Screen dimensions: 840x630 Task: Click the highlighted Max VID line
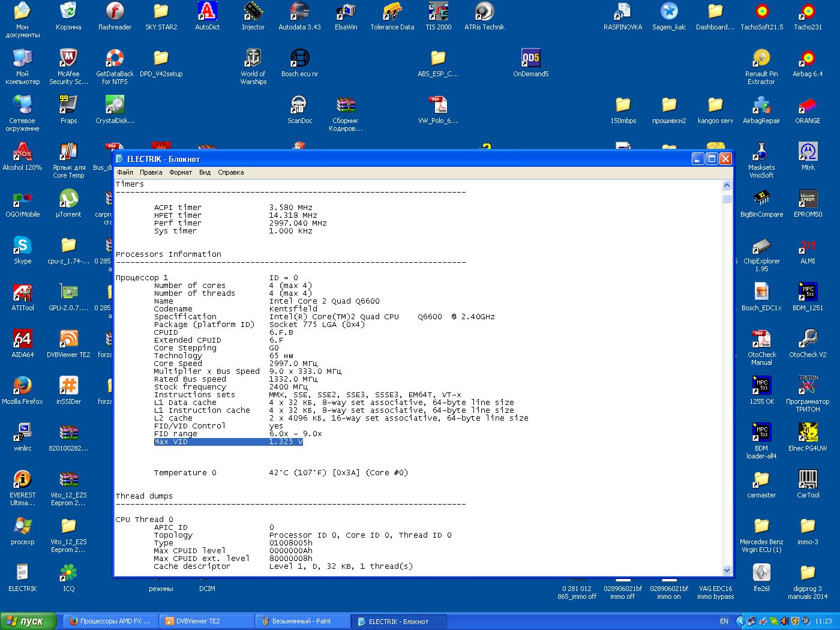pos(228,442)
